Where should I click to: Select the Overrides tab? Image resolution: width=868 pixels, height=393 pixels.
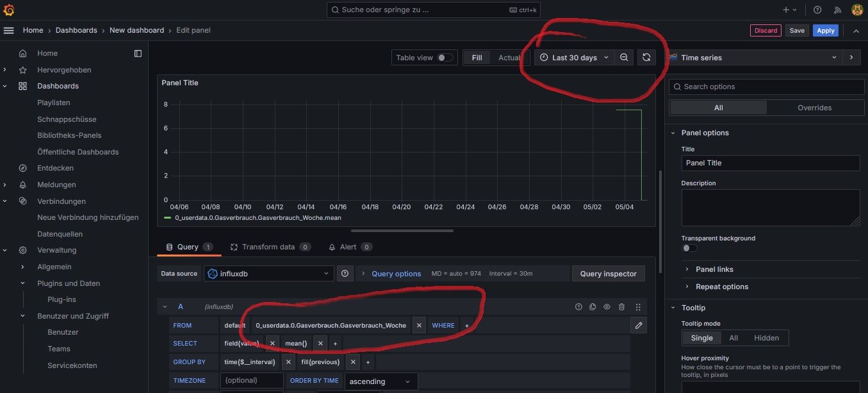coord(814,108)
